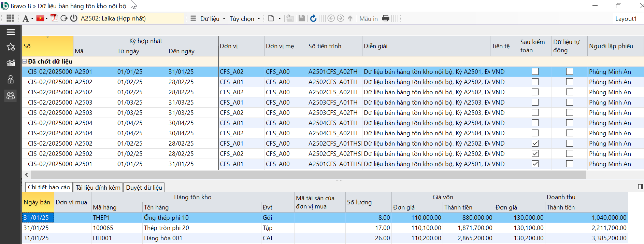The image size is (644, 244).
Task: Open the Tùy chọn dropdown menu
Action: (x=244, y=19)
